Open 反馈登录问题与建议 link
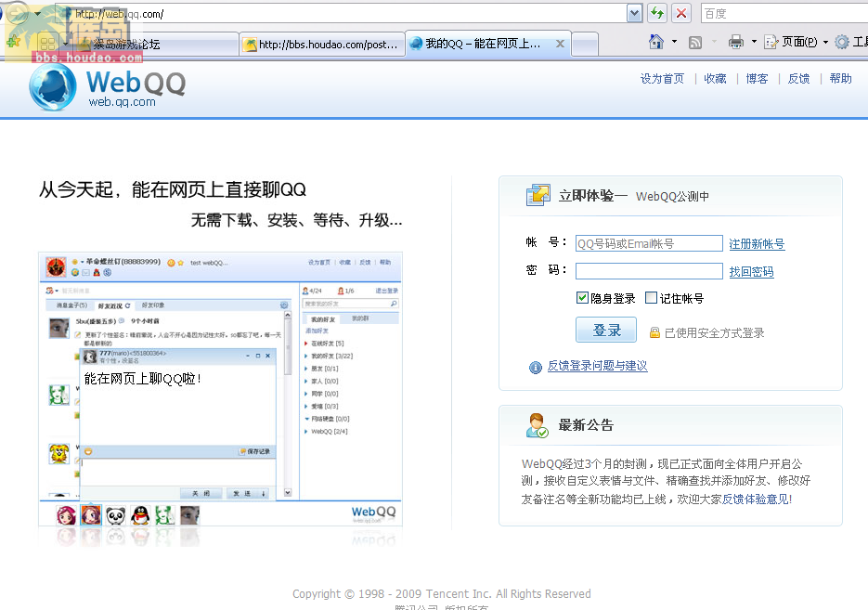868x610 pixels. coord(597,366)
